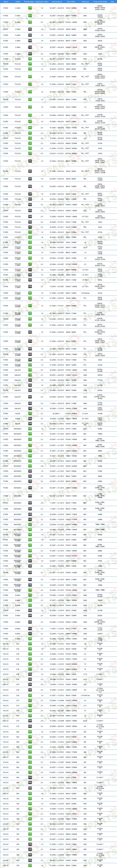Click power value 257kW / 350KM
Image resolution: width=117 pixels, height=868 pixels.
tap(71, 153)
